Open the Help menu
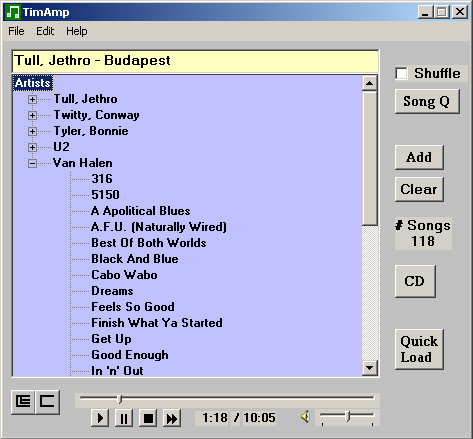Screen dimensions: 473x439 click(77, 31)
